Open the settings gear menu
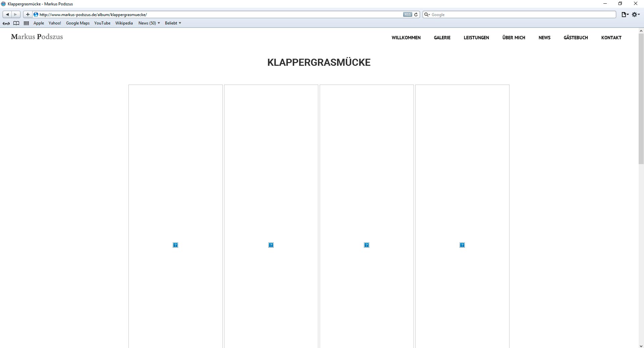 (635, 14)
